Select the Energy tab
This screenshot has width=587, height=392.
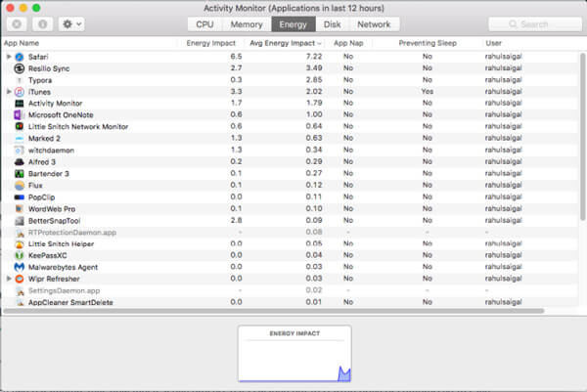tap(293, 24)
